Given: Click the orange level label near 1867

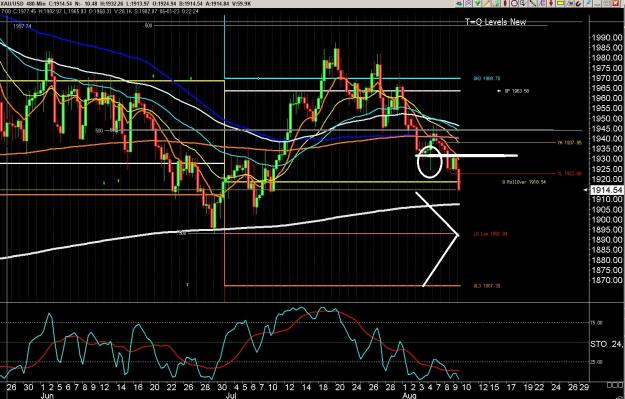Looking at the screenshot, I should pyautogui.click(x=486, y=286).
